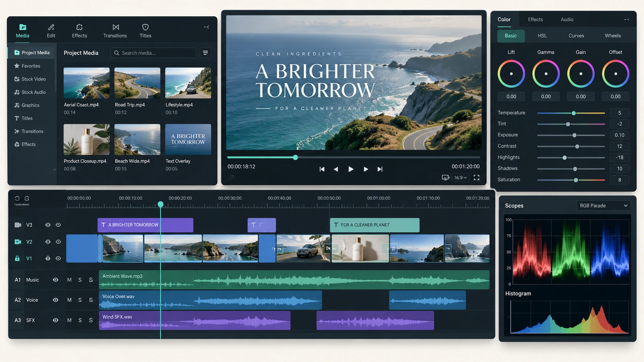This screenshot has height=362, width=644.
Task: Switch to the Curves color tab
Action: tap(576, 36)
